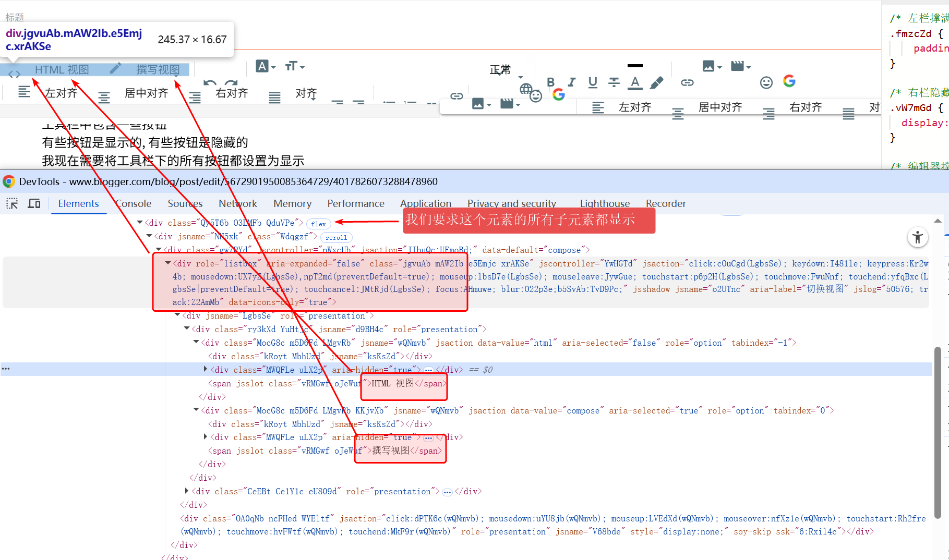Expand the CeEBt CeY1c div node
Screen dimensions: 949x560
pyautogui.click(x=187, y=491)
